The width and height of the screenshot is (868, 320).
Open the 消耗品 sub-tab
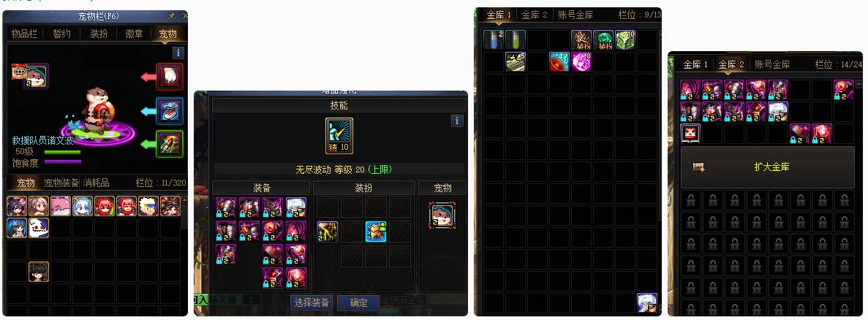(97, 183)
